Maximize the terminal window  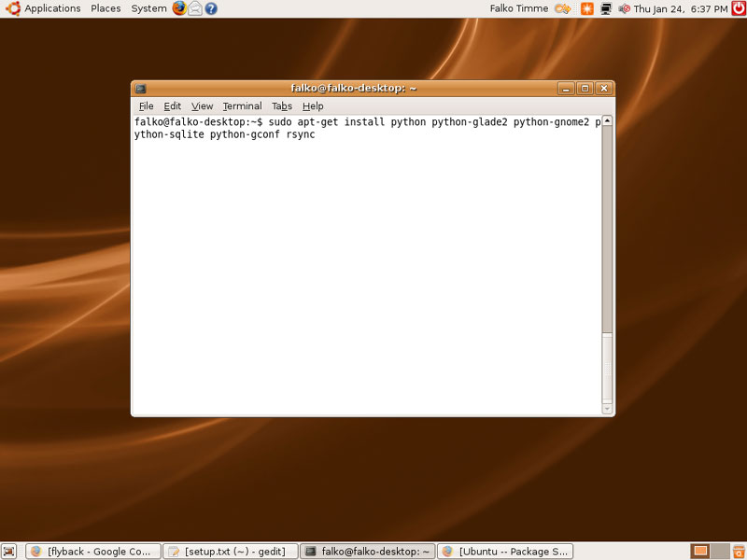point(585,89)
